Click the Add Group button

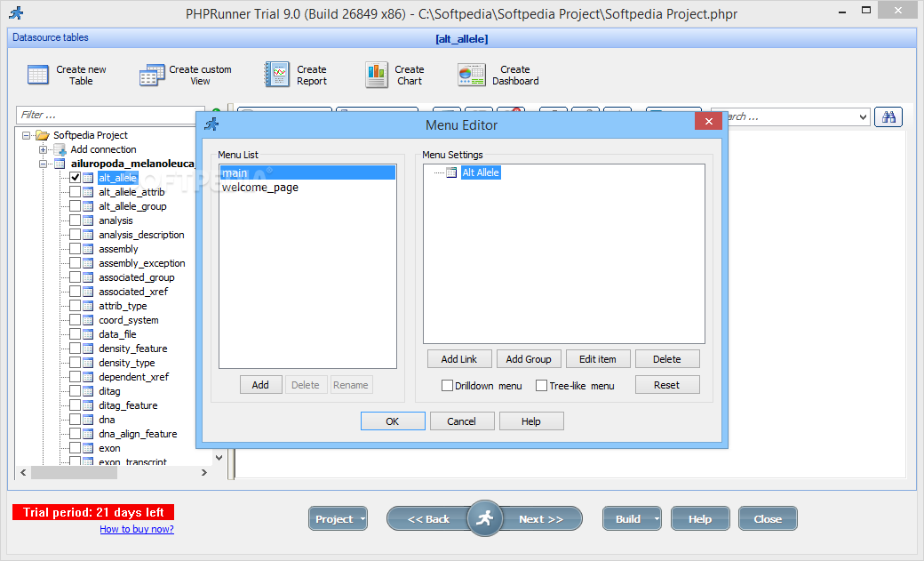click(529, 359)
